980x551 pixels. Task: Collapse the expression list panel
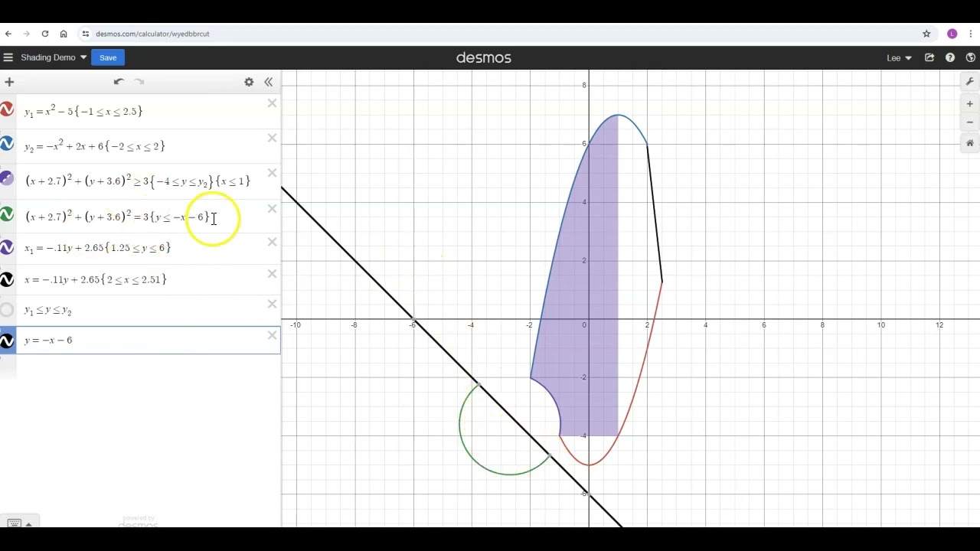pos(268,82)
